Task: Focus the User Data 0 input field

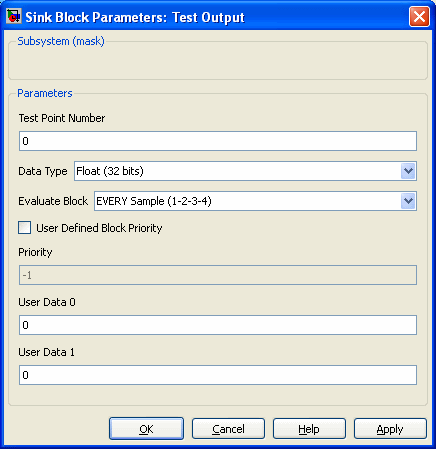Action: coord(218,325)
